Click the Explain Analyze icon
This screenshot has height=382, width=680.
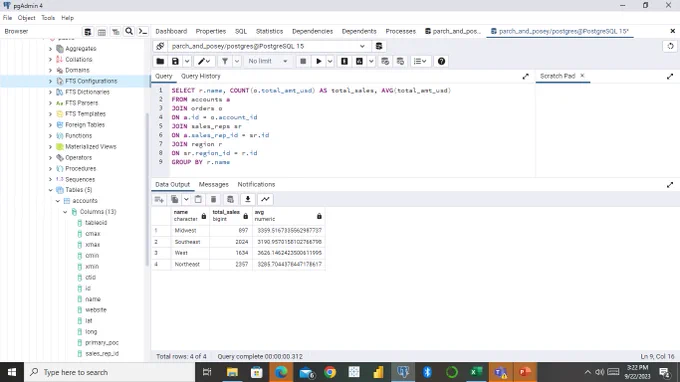[x=360, y=61]
